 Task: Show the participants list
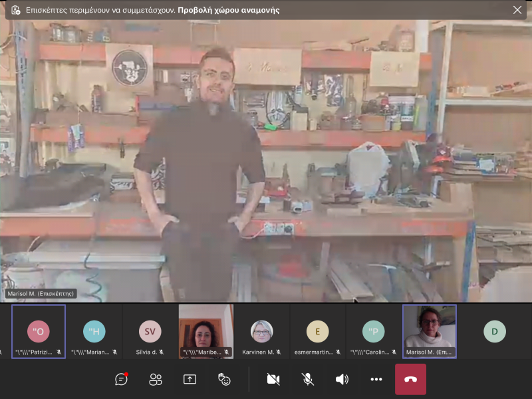pos(156,379)
